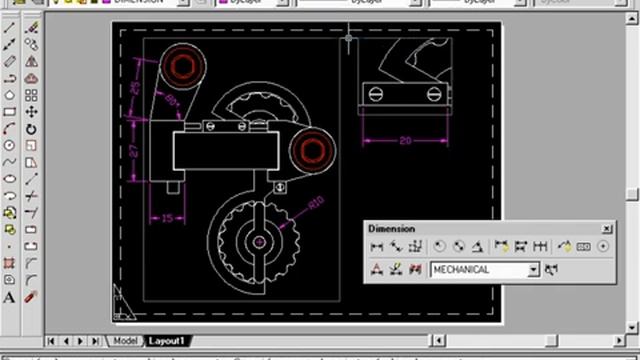Jump to last layout tab arrow
This screenshot has width=640, height=360.
pos(95,341)
